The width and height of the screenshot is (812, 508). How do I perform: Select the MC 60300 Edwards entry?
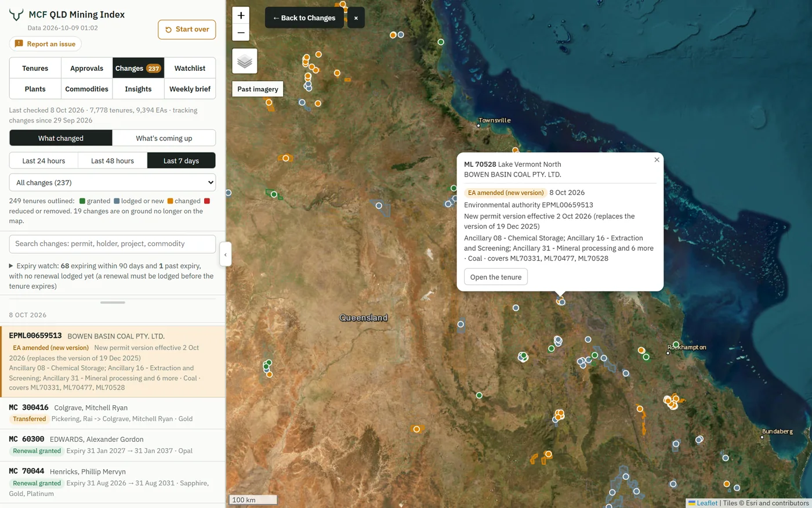[113, 445]
